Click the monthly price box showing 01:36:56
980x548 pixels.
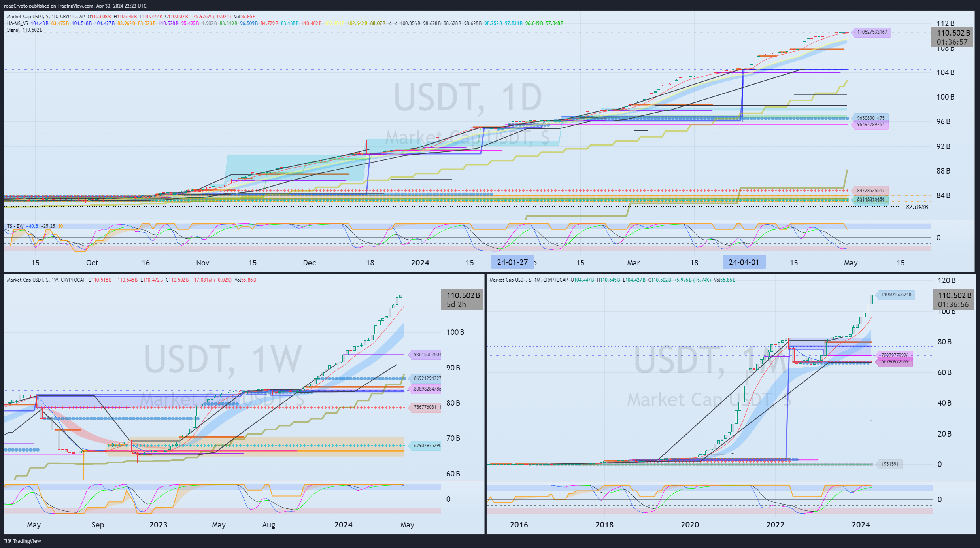tap(954, 300)
